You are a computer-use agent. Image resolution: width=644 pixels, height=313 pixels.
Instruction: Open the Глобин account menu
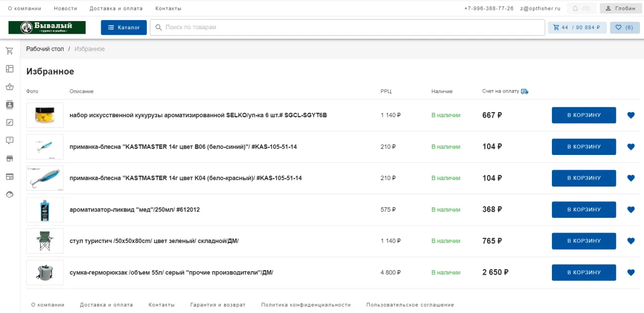click(x=620, y=8)
